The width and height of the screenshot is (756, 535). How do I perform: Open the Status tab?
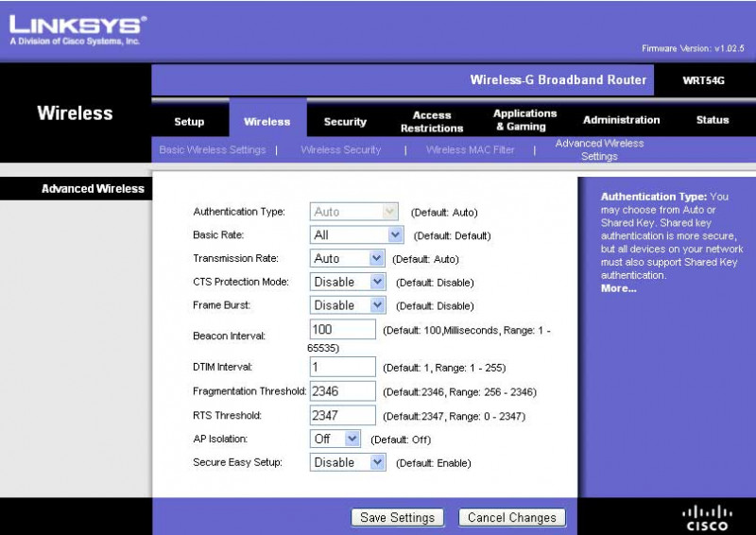click(713, 120)
